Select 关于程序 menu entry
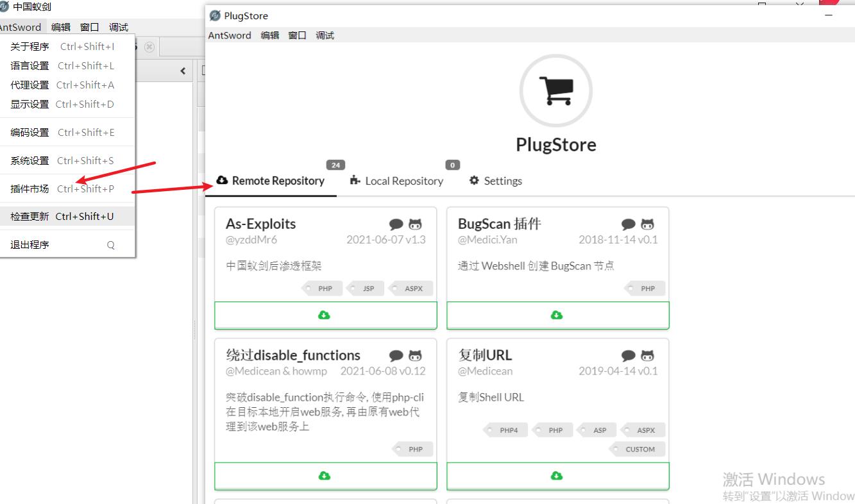The width and height of the screenshot is (855, 504). point(67,46)
